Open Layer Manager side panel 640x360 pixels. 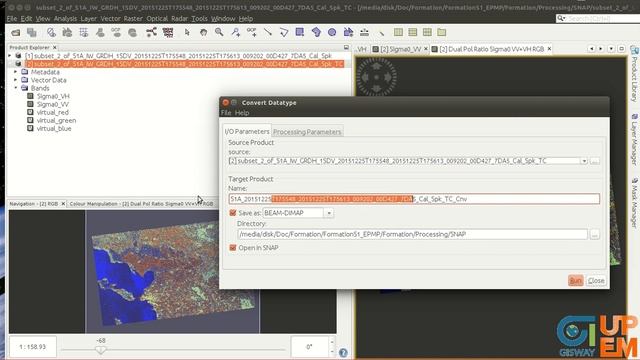pos(634,140)
